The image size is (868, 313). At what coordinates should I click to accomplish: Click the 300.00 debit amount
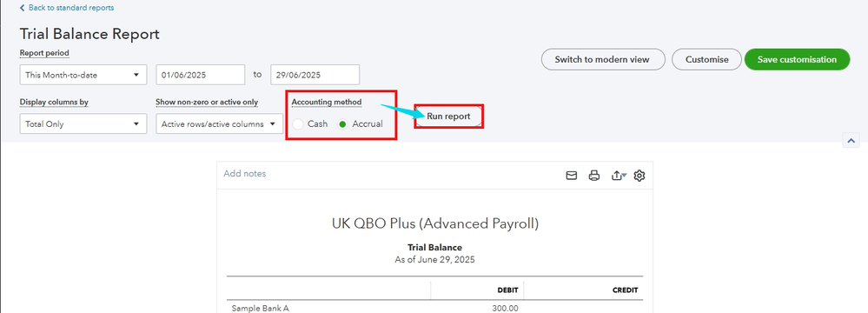tap(506, 308)
